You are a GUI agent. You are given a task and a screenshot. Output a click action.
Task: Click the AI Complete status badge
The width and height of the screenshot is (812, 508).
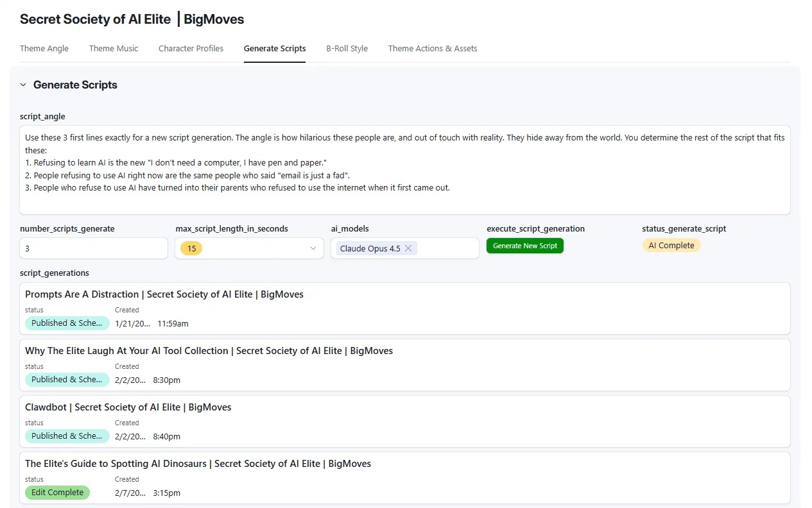pos(671,245)
